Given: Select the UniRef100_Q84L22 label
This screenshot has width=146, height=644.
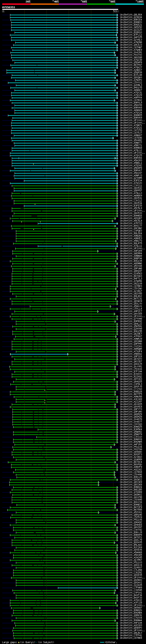Looking at the screenshot, I should point(131,324).
